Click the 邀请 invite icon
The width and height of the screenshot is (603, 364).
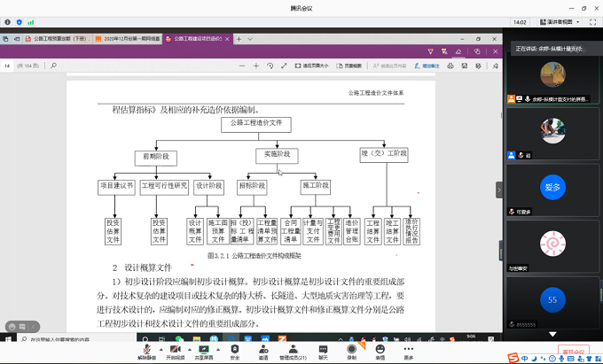(263, 349)
